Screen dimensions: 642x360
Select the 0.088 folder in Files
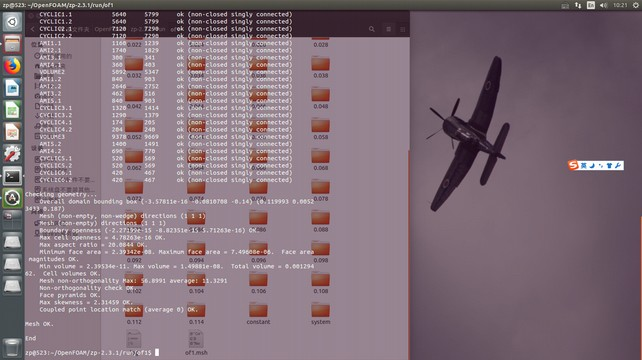(x=321, y=222)
